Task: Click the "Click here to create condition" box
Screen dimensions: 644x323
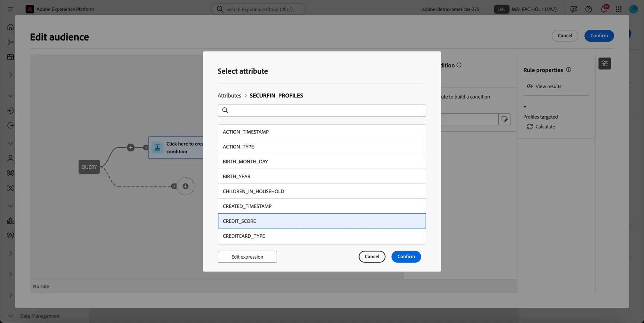Action: [176, 148]
